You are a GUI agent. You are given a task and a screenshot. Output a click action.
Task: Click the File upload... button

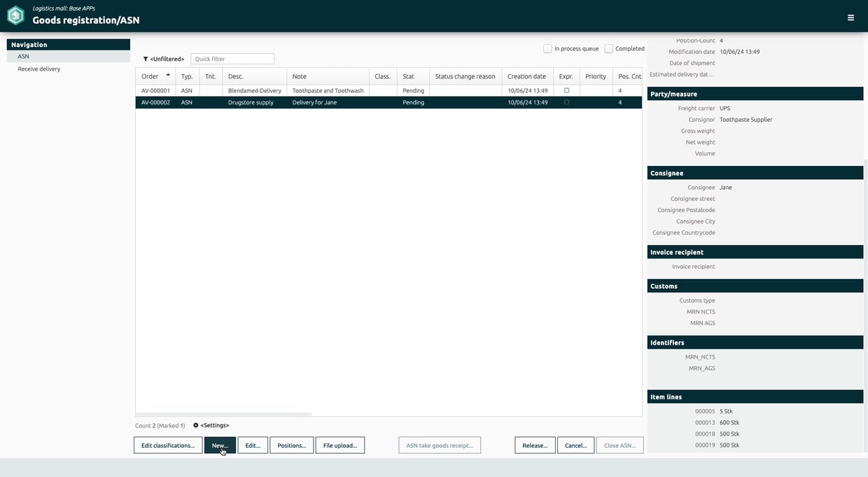click(340, 445)
